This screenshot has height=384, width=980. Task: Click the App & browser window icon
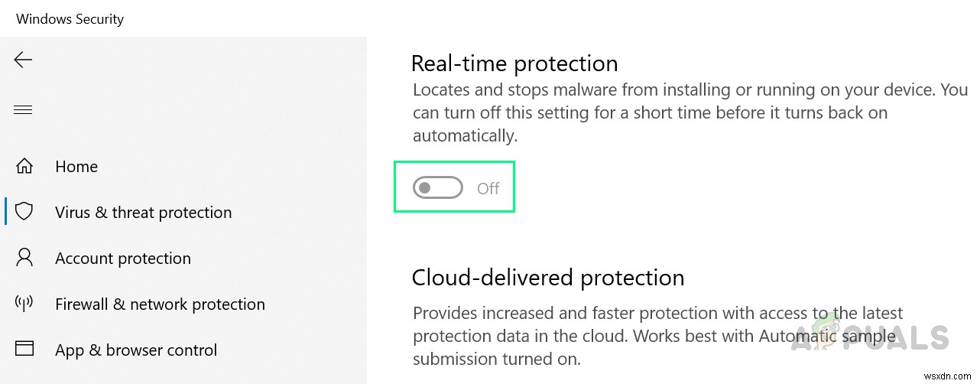coord(24,350)
